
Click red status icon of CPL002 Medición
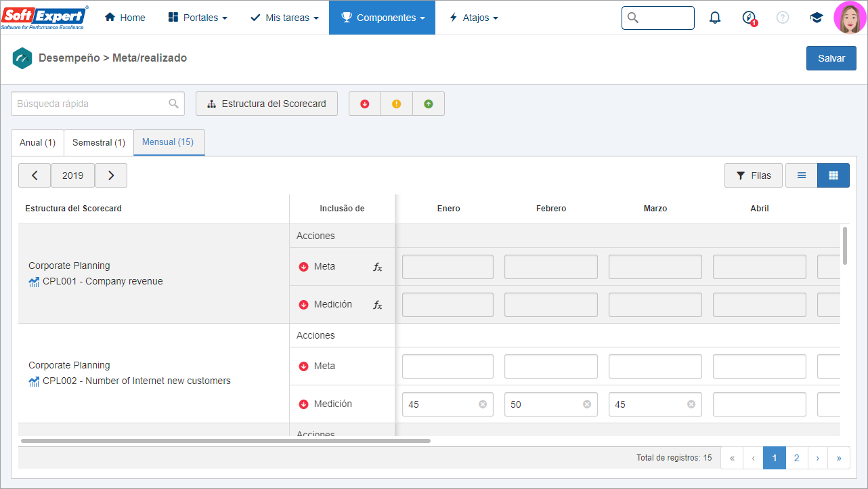pos(303,404)
